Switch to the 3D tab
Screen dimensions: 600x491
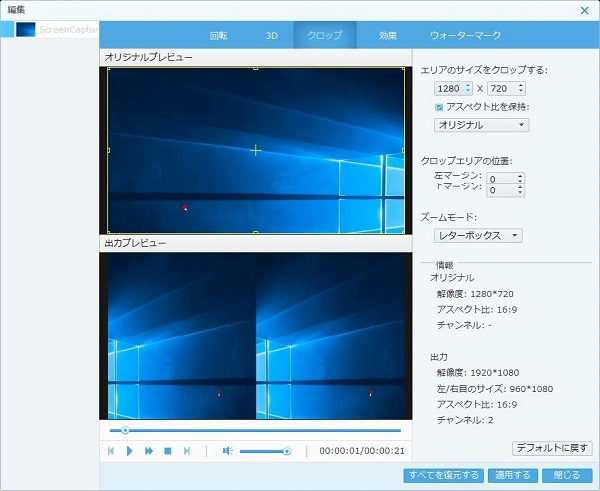[271, 36]
